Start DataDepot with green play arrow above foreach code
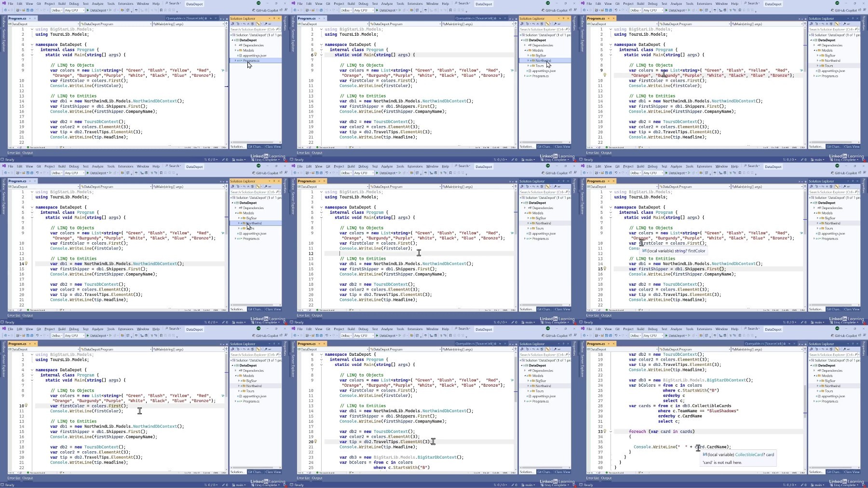868x488 pixels. (666, 335)
